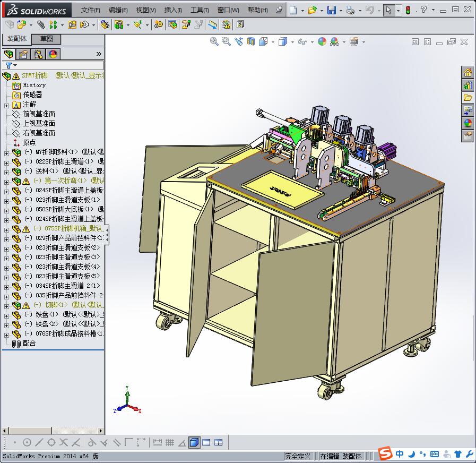Image resolution: width=476 pixels, height=463 pixels.
Task: Open dropdown next to New document icon
Action: tap(302, 11)
